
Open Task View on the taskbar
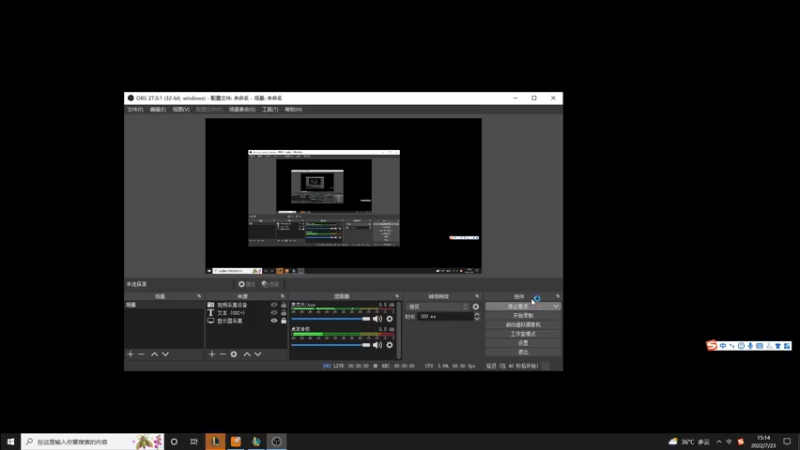pyautogui.click(x=194, y=441)
